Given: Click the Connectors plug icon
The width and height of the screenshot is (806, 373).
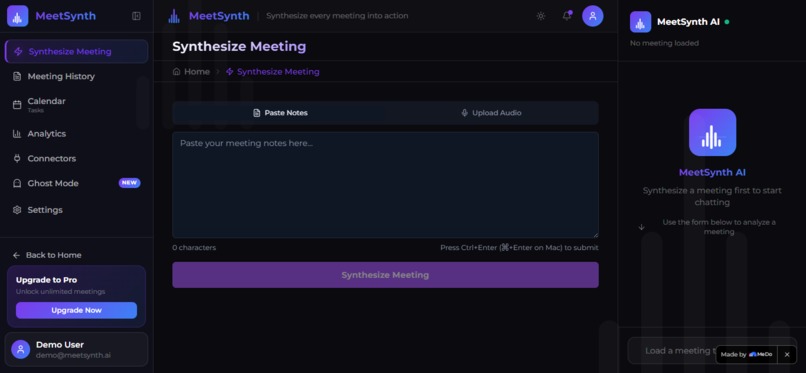Looking at the screenshot, I should tap(17, 158).
